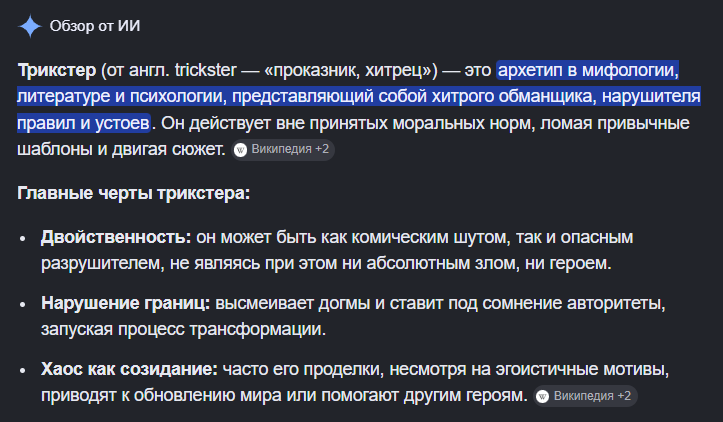Click the bold term 'Хаос как созидание:'

129,369
